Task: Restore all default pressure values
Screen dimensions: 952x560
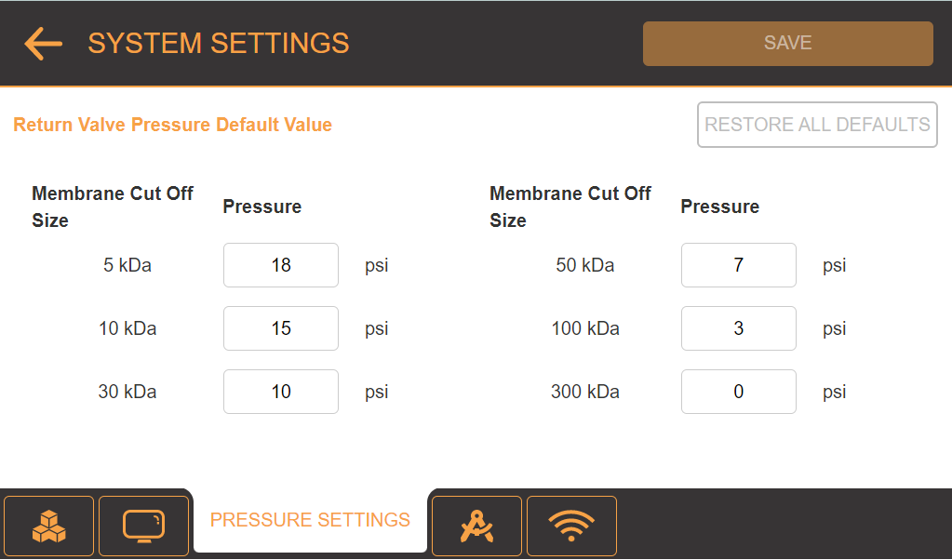Action: point(817,124)
